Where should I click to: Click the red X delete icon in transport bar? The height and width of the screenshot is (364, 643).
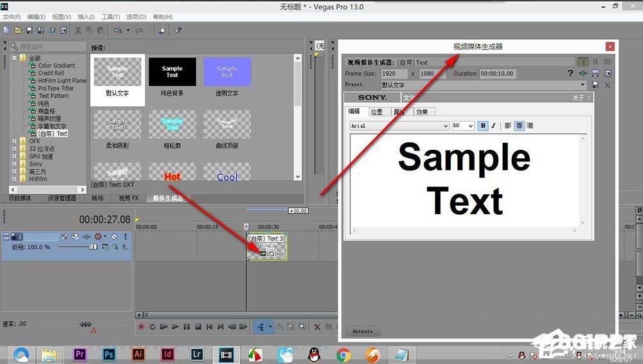(317, 327)
